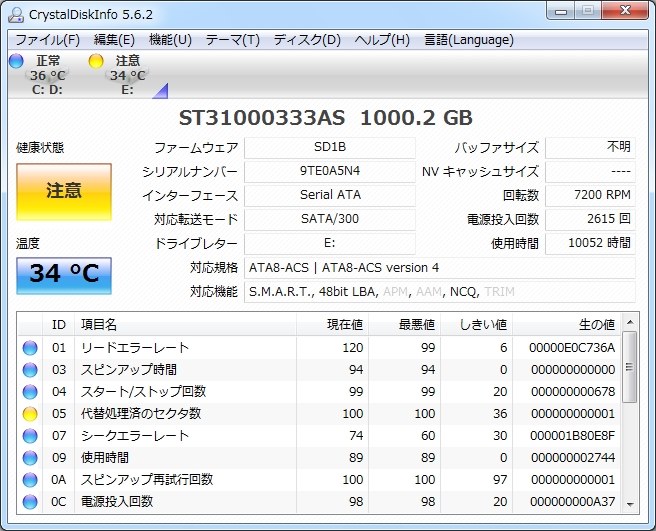This screenshot has height=531, width=656.
Task: Open the ヘルプ(H) menu
Action: 382,40
